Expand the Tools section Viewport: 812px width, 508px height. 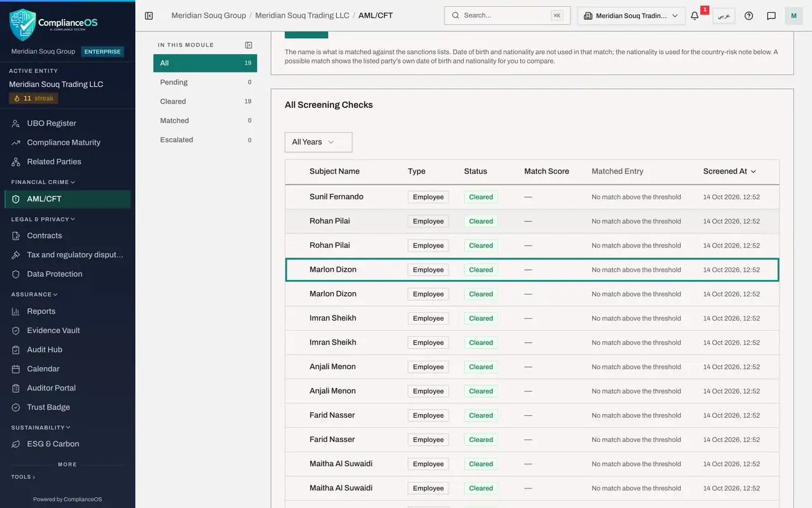23,477
